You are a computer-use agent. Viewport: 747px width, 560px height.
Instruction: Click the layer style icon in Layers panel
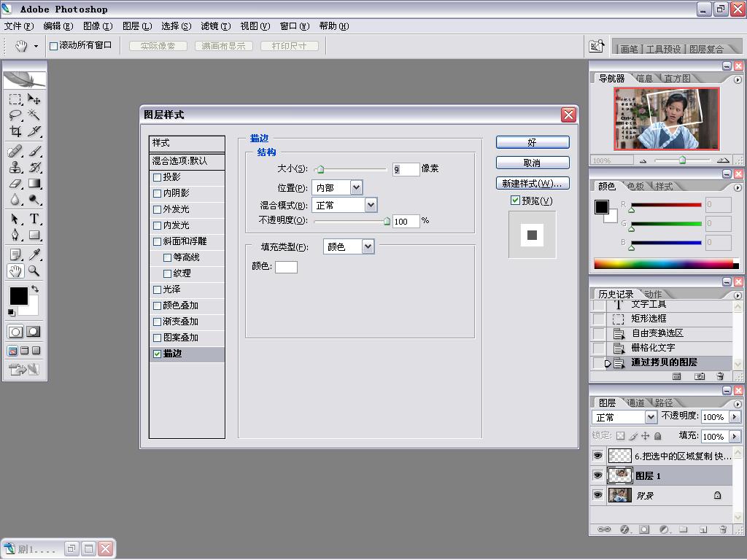pyautogui.click(x=624, y=529)
